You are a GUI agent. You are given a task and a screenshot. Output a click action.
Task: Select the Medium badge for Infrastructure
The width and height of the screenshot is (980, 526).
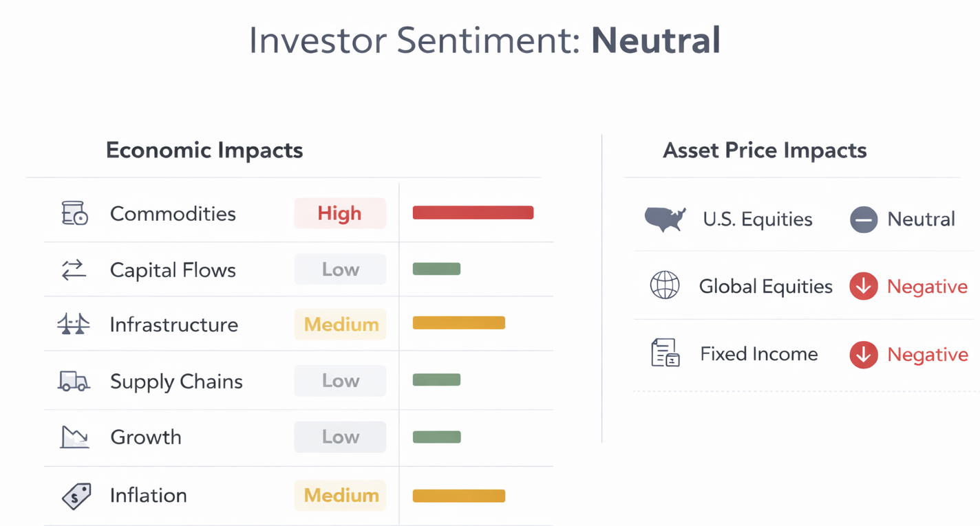tap(341, 325)
